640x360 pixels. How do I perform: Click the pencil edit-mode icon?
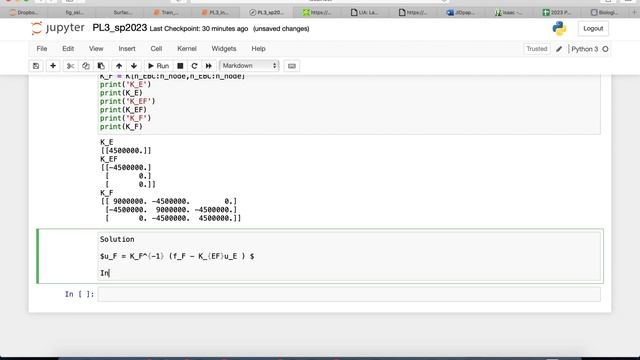(x=559, y=49)
